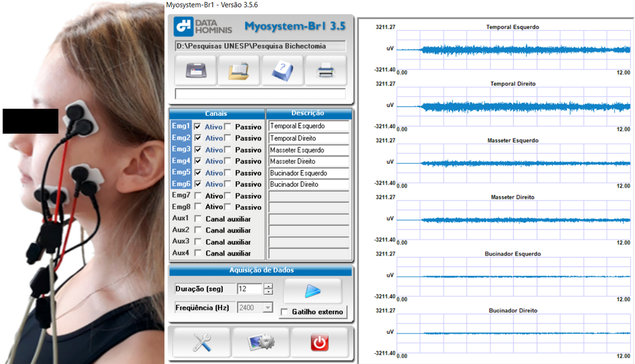This screenshot has height=364, width=635.
Task: Edit the Masseter Esquerdo description field
Action: [x=309, y=150]
